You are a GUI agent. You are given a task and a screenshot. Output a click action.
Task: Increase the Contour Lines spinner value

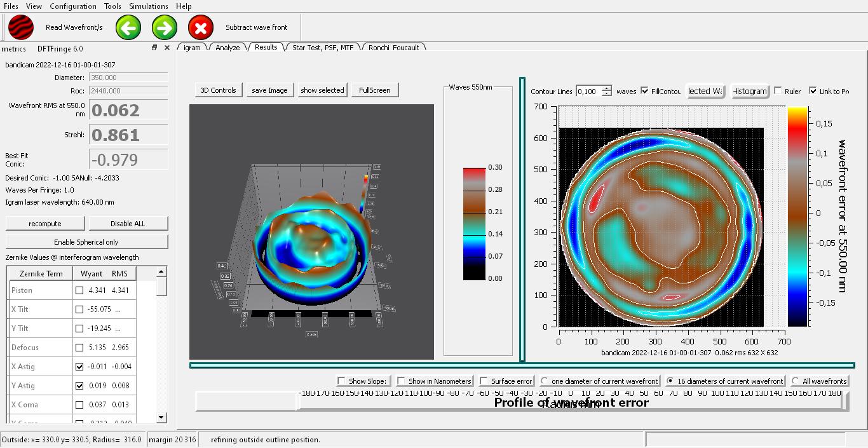click(x=607, y=88)
